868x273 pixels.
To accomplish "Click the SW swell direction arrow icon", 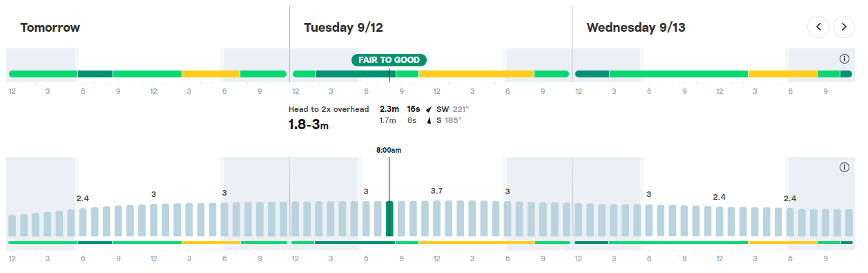I will [430, 109].
